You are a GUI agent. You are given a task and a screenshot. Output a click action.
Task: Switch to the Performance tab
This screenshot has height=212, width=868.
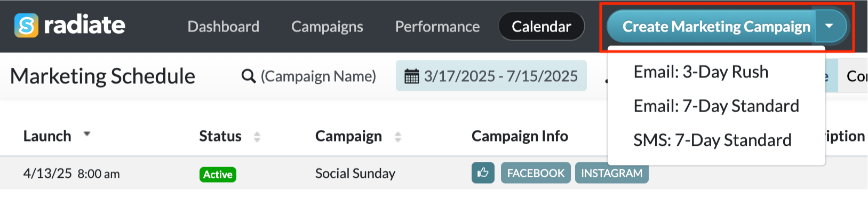click(437, 26)
